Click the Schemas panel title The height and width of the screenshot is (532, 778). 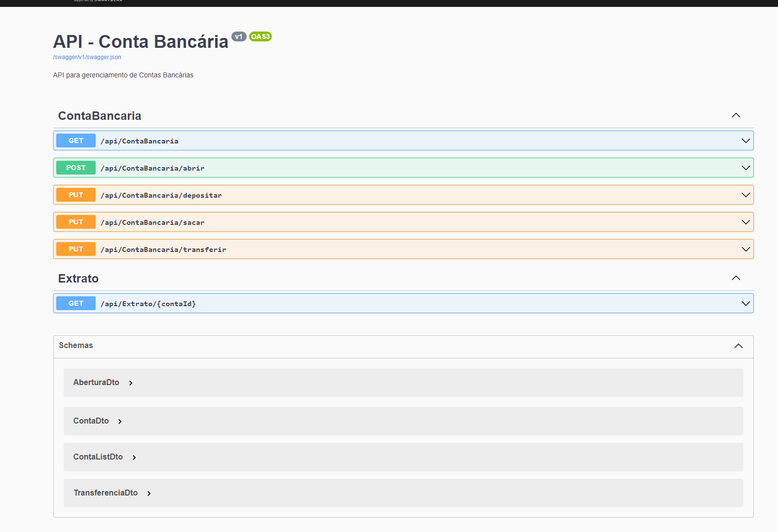76,345
